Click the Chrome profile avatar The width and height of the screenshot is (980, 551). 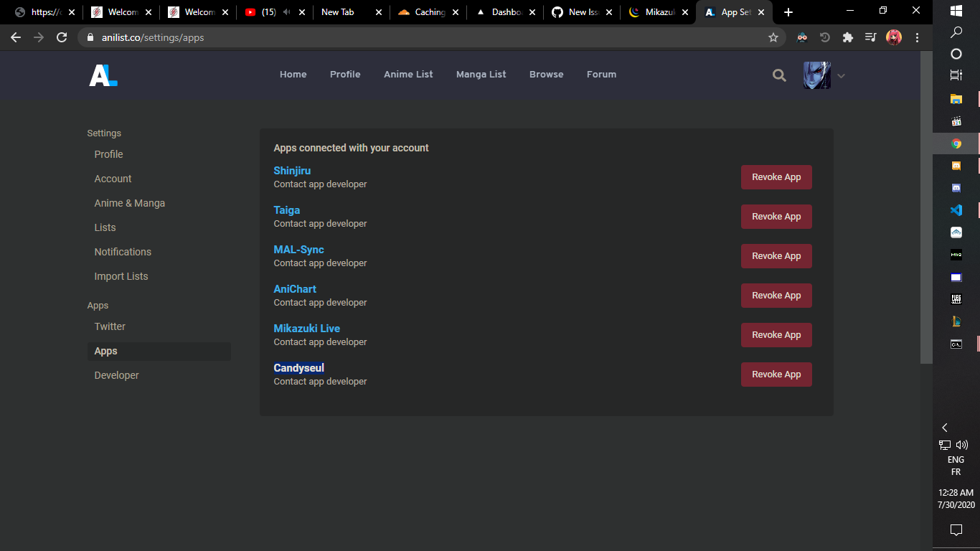893,37
